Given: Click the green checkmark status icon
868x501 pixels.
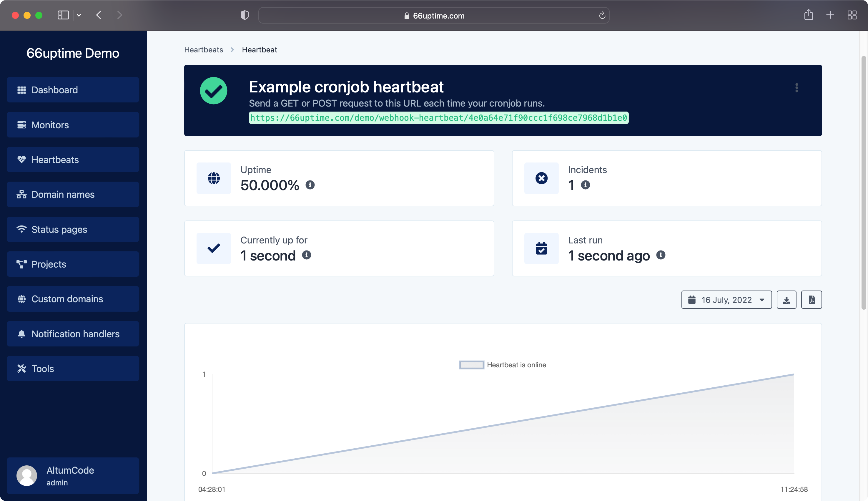Looking at the screenshot, I should pos(214,90).
